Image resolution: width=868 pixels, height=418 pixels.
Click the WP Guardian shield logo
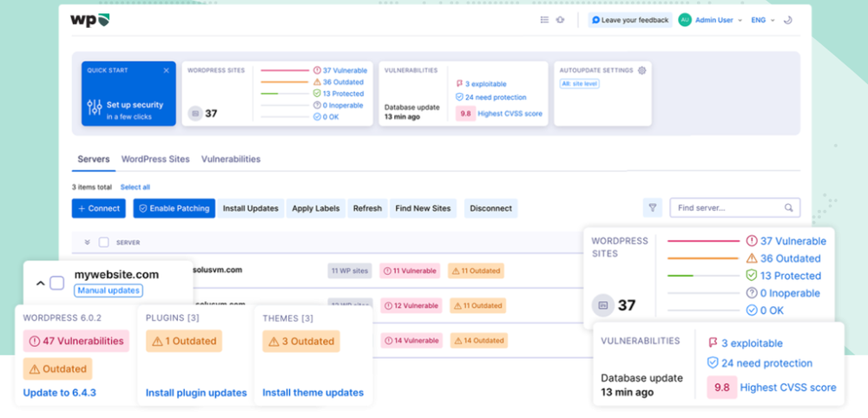coord(89,21)
